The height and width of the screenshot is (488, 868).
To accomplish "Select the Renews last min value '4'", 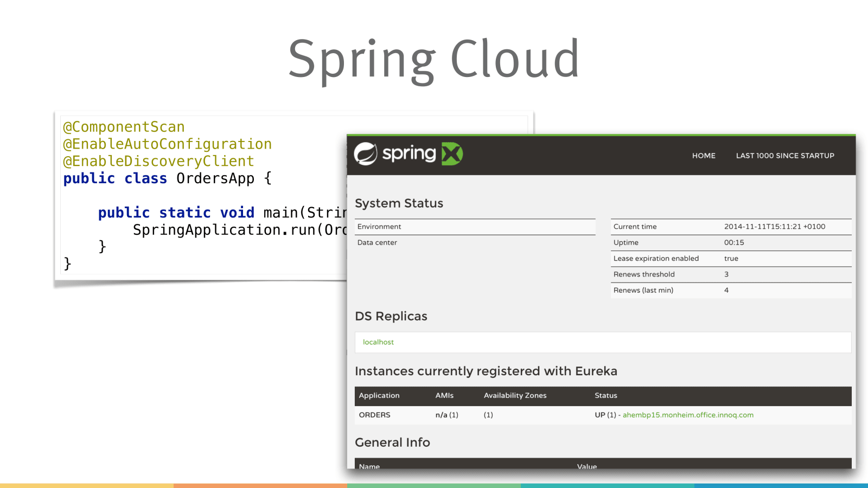I will click(x=726, y=290).
